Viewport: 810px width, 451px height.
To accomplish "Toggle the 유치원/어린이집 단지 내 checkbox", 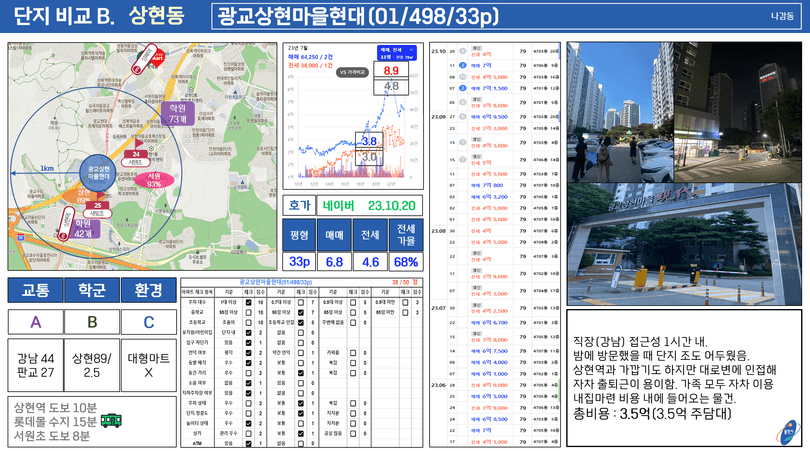I will click(248, 333).
